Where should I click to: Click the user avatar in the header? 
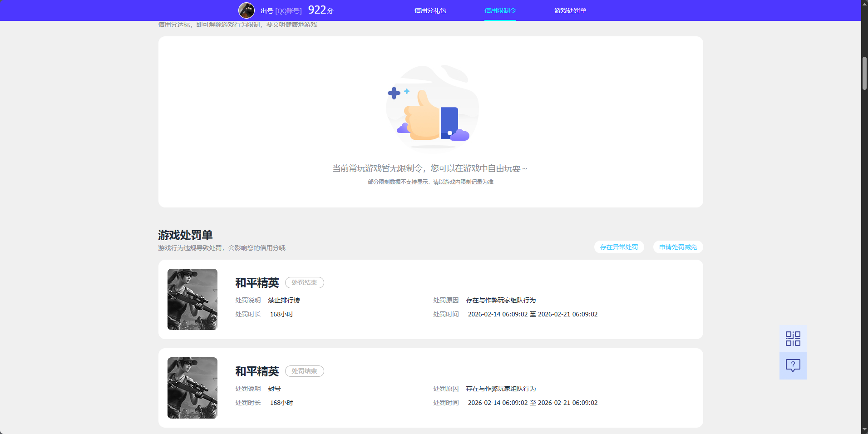247,10
